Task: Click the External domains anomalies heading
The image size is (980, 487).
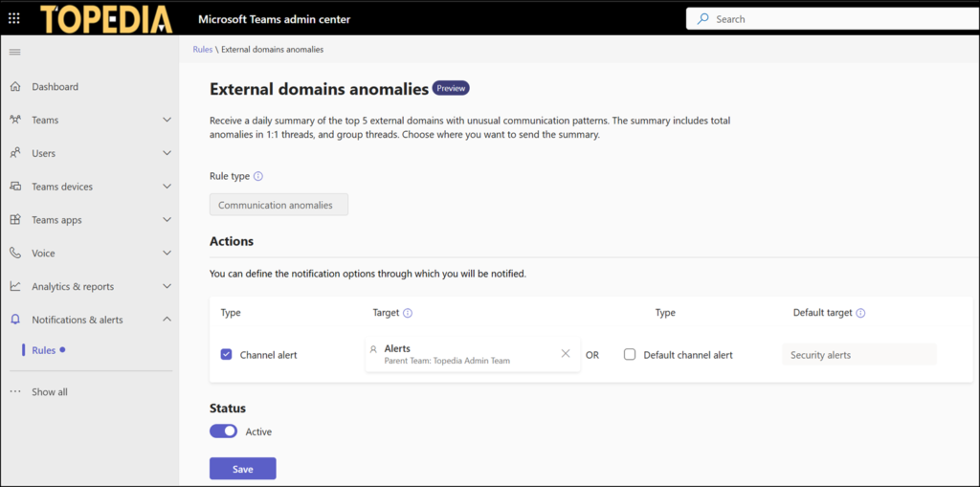Action: pyautogui.click(x=320, y=89)
